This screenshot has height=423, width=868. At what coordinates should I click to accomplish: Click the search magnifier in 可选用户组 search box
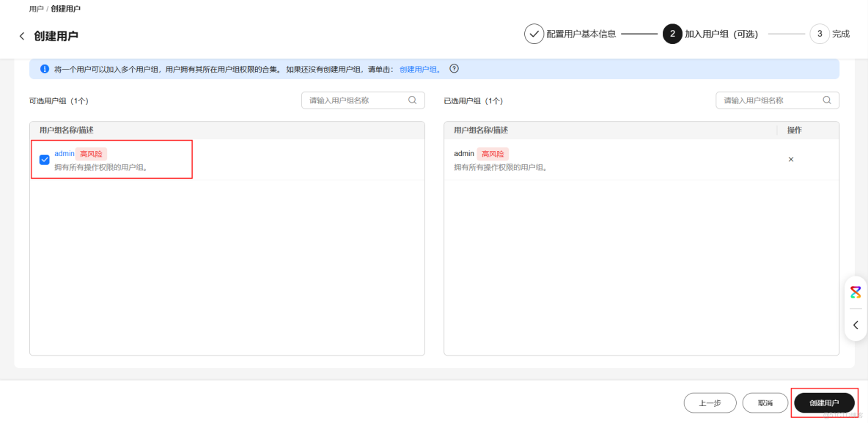[412, 100]
